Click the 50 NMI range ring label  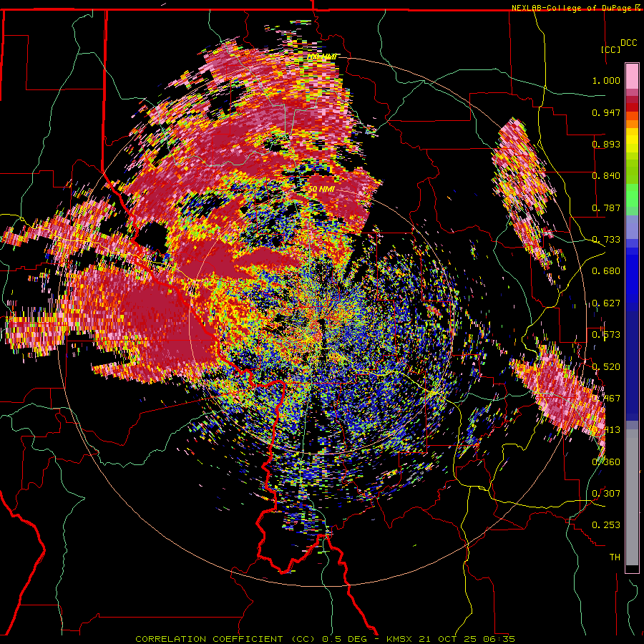(321, 190)
